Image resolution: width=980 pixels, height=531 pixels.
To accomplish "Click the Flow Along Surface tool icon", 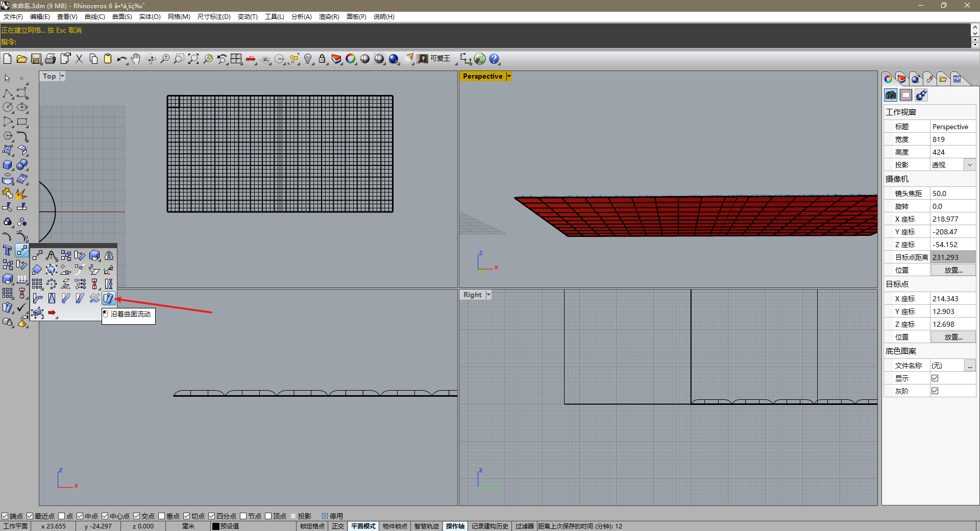I will pos(108,298).
